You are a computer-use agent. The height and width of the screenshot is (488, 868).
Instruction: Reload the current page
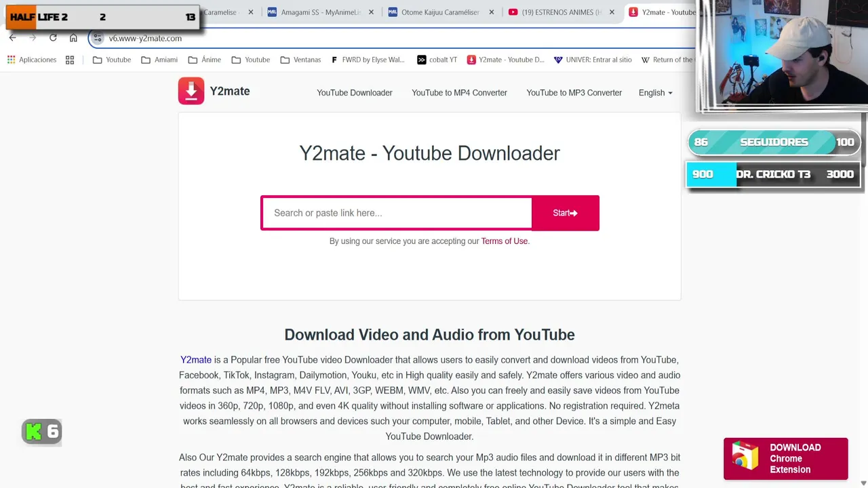coord(53,38)
